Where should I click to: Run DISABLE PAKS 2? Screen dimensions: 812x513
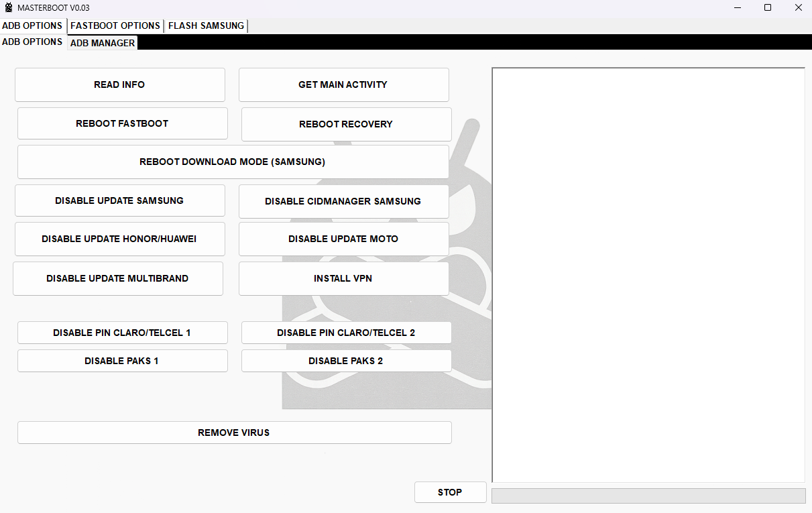point(346,360)
